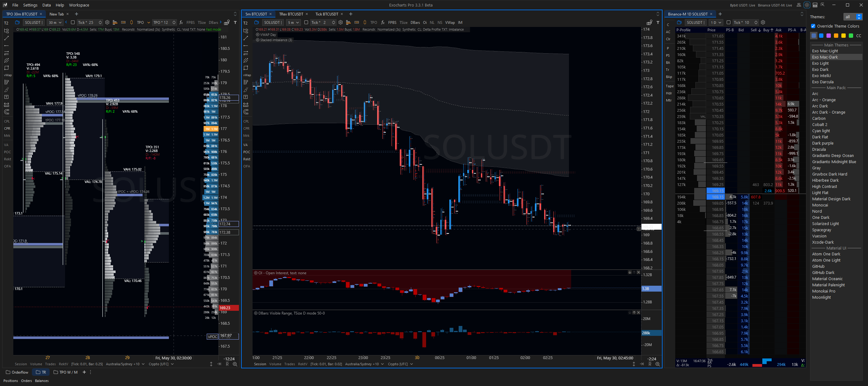Toggle IM imbalance in 5m chart toolbar
This screenshot has width=868, height=386.
(x=460, y=23)
